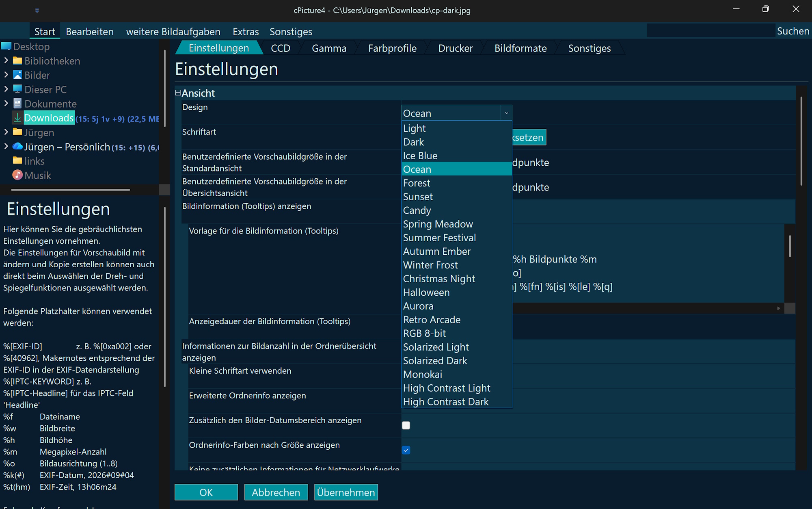Close the Design dropdown via its arrow

point(506,113)
